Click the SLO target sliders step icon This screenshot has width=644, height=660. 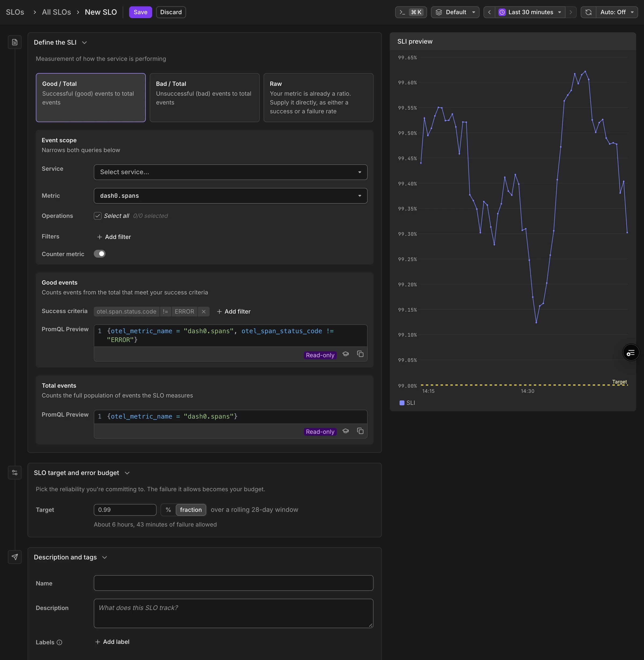14,473
